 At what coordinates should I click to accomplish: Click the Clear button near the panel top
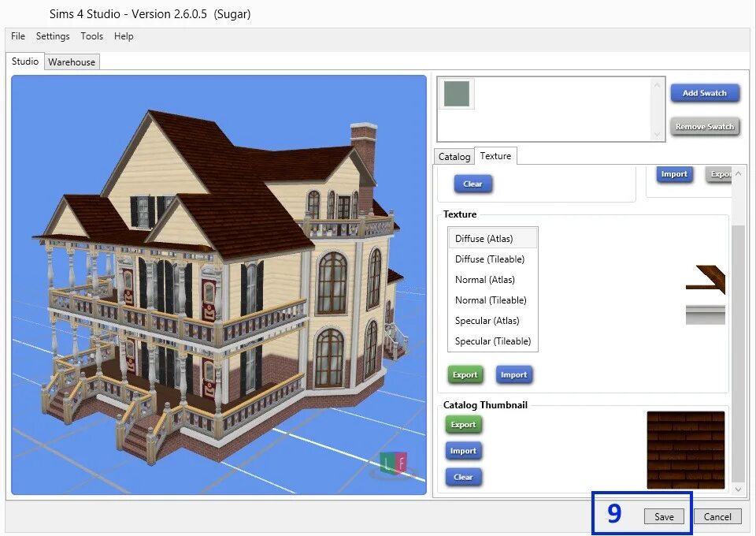(473, 184)
